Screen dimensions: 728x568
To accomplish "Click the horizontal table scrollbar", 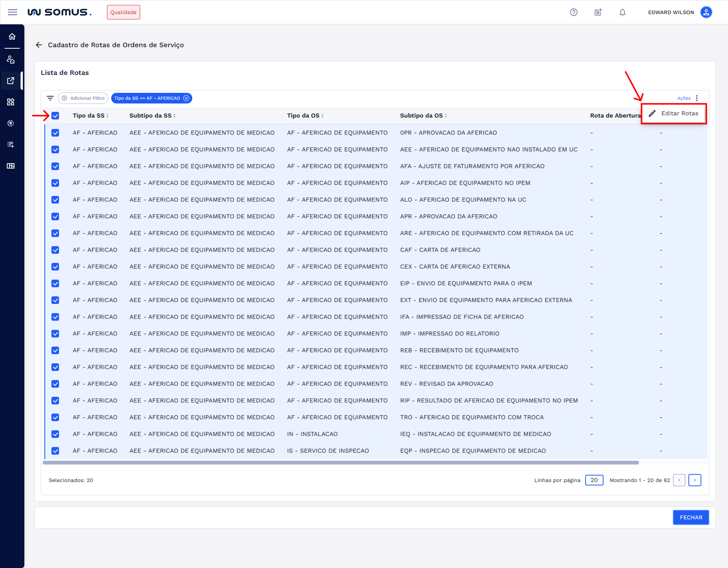I will click(340, 463).
